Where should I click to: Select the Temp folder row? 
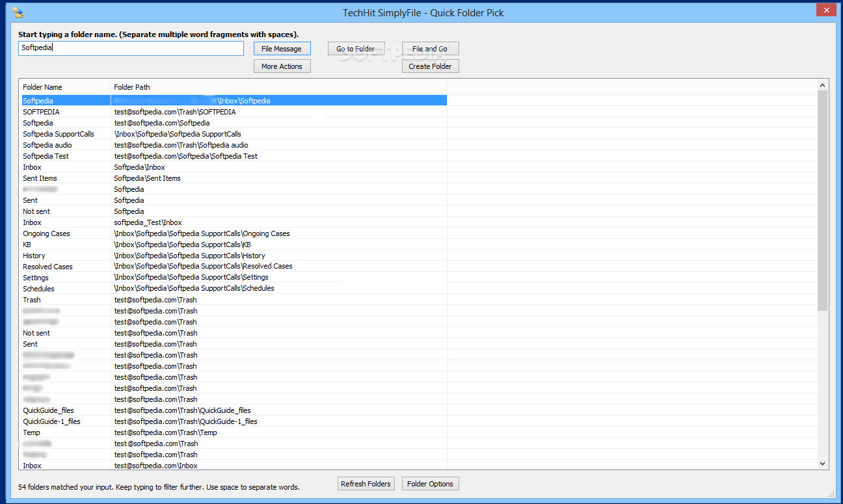(x=234, y=432)
